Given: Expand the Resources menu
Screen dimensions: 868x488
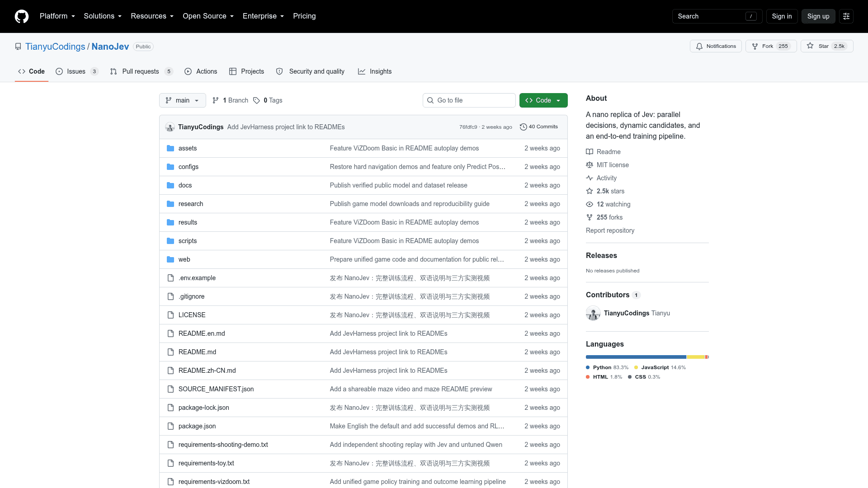Looking at the screenshot, I should 152,16.
